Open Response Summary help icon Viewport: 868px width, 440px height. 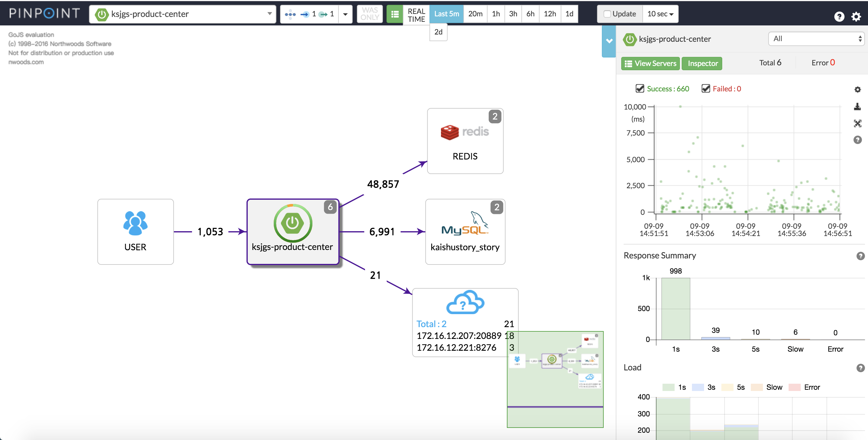pos(860,256)
